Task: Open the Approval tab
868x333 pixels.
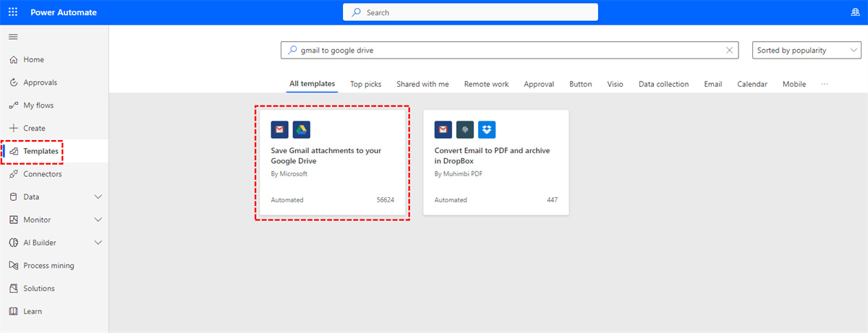Action: [x=539, y=84]
